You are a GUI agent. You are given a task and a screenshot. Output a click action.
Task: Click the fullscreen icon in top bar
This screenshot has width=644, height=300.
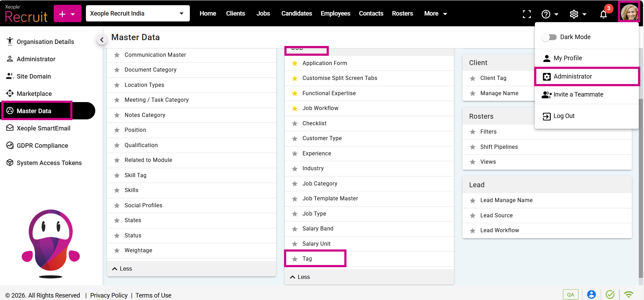pyautogui.click(x=527, y=14)
